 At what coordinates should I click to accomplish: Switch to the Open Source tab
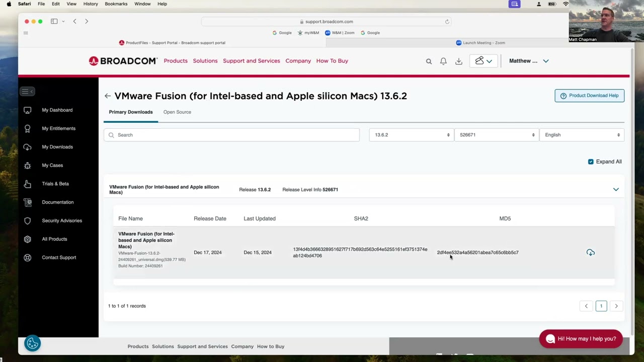(x=177, y=112)
